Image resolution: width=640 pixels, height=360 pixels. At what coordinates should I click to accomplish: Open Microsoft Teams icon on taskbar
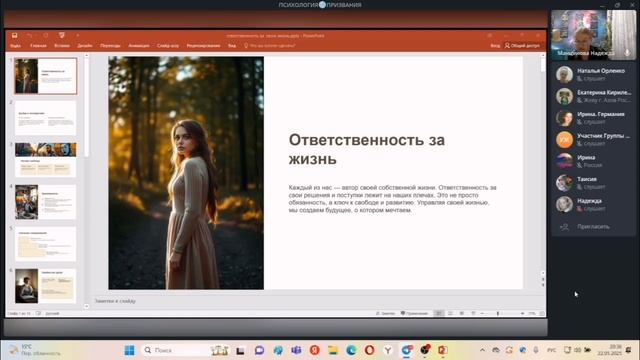tap(296, 350)
